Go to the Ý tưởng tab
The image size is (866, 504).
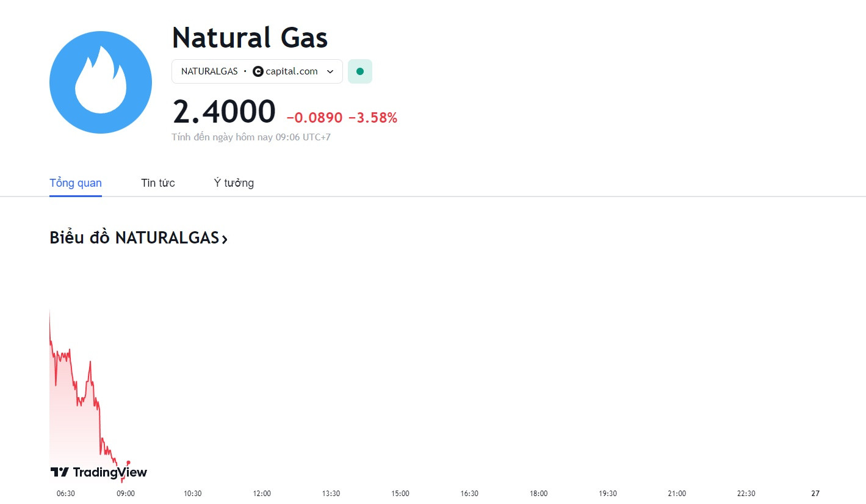pos(234,183)
